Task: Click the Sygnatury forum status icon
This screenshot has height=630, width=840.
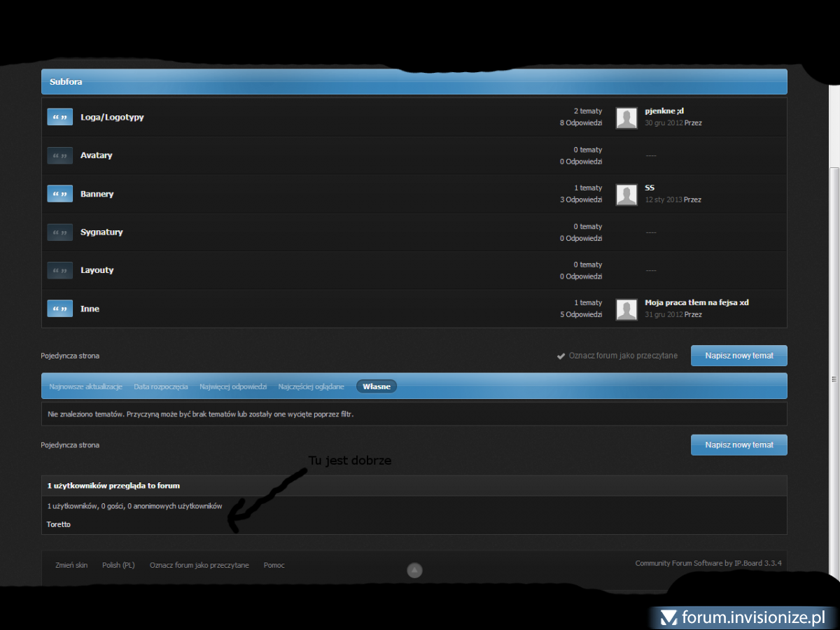Action: point(59,232)
